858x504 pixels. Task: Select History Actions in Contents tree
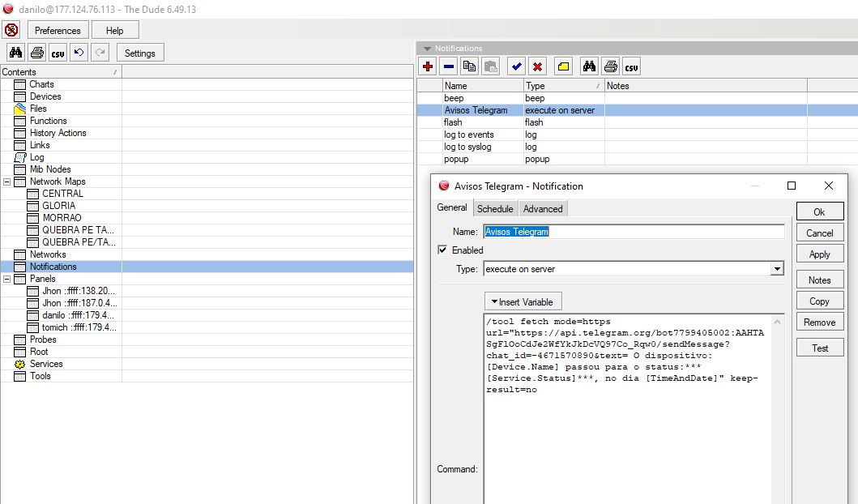(x=58, y=133)
